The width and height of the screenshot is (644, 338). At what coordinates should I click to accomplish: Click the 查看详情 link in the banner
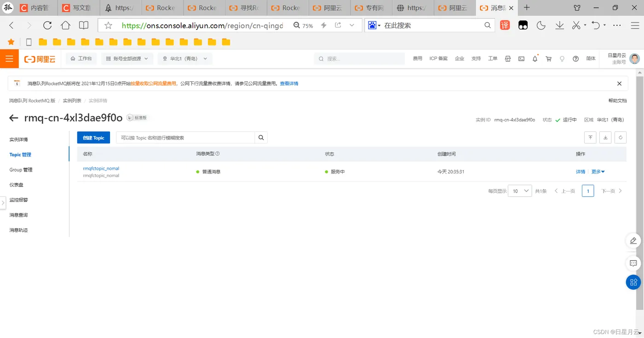coord(289,84)
